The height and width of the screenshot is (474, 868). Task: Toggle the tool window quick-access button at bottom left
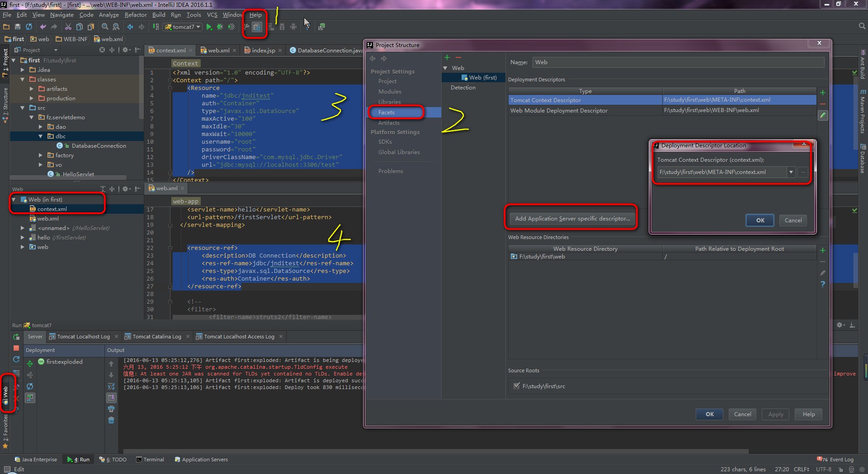[x=7, y=469]
